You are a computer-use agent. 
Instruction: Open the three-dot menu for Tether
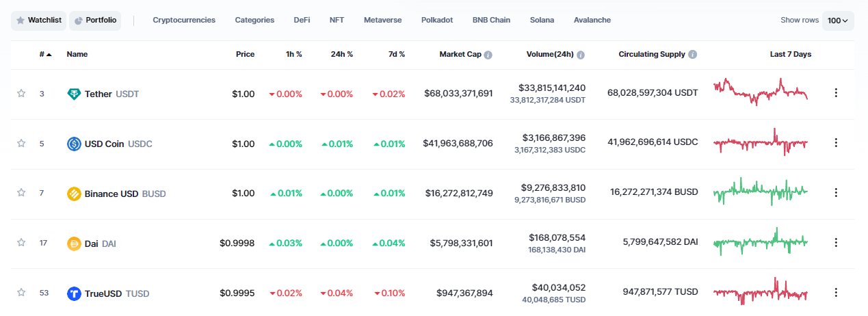835,93
